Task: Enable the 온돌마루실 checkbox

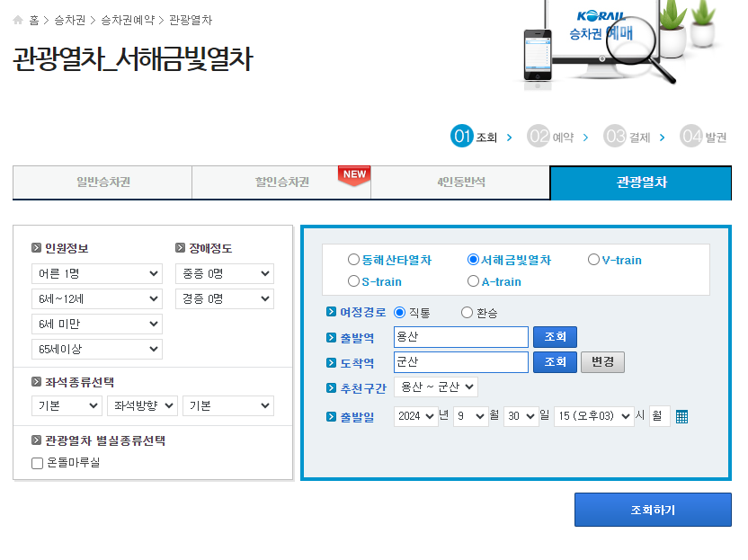Action: click(x=37, y=463)
